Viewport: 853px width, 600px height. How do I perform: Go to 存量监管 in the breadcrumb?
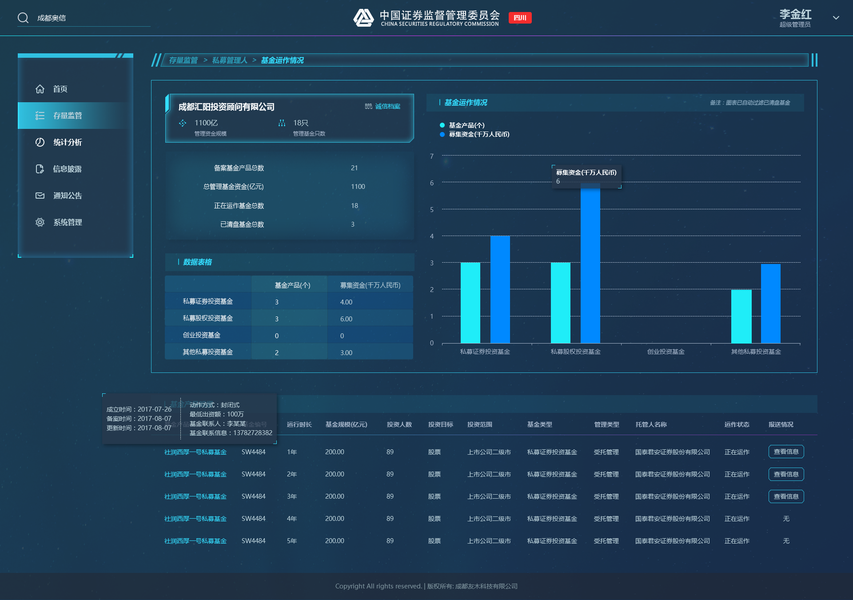pyautogui.click(x=183, y=60)
